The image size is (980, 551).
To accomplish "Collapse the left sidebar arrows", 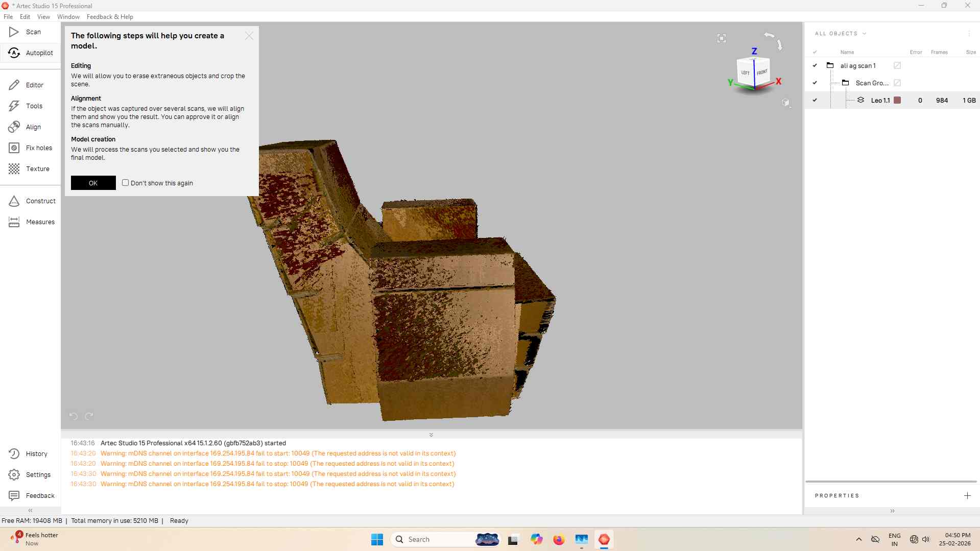I will [x=31, y=511].
